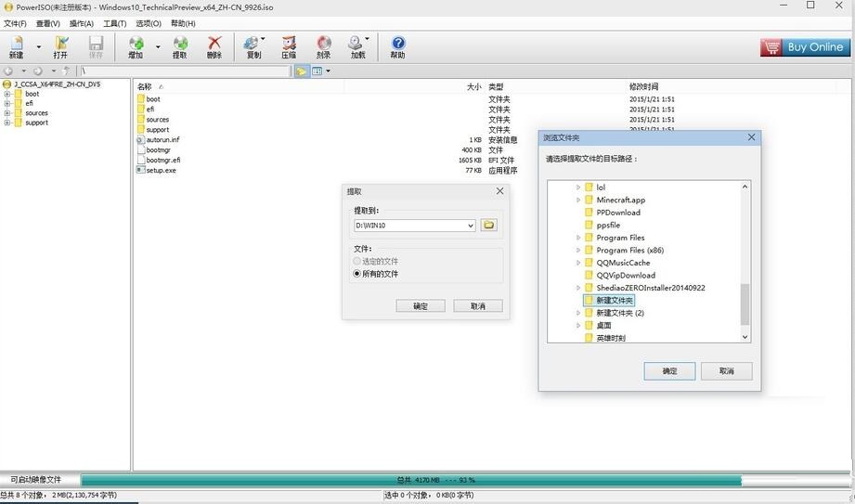Screen dimensions: 855x504
Task: Expand the efi folder in left tree
Action: (7, 104)
